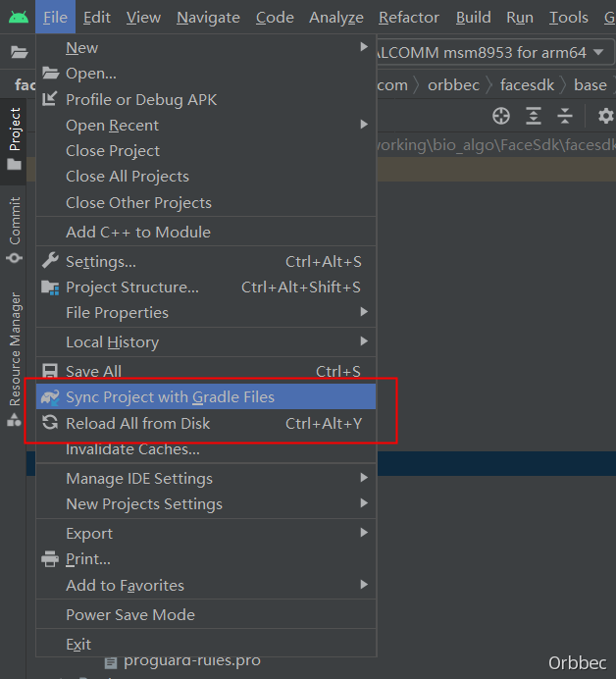Choose Close Other Projects
Image resolution: width=616 pixels, height=679 pixels.
[206, 203]
